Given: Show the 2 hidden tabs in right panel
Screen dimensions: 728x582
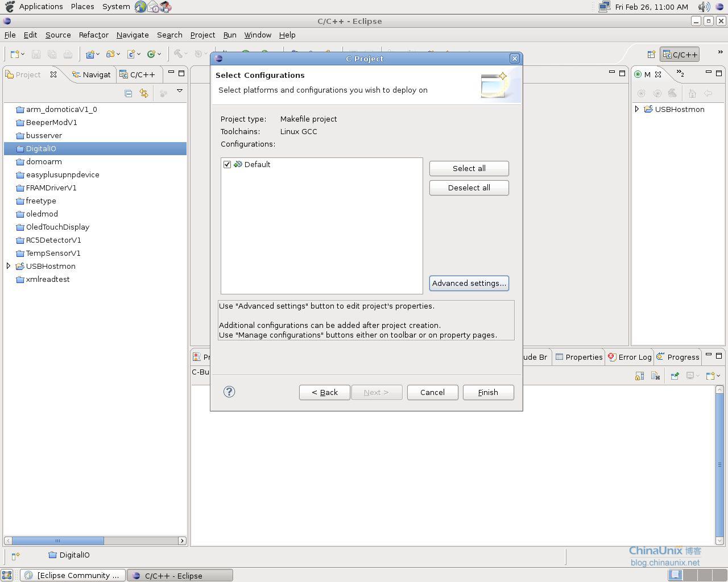Looking at the screenshot, I should click(680, 73).
